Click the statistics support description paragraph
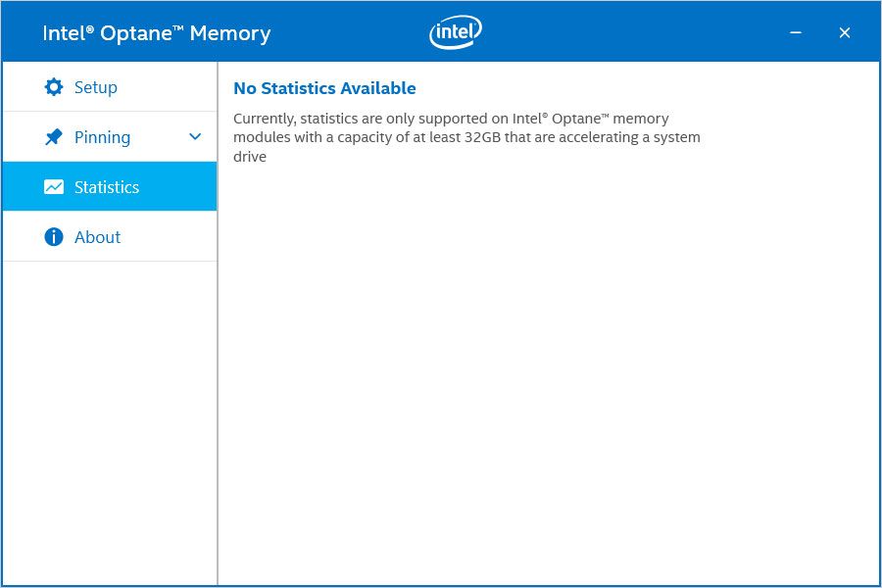 pos(466,137)
